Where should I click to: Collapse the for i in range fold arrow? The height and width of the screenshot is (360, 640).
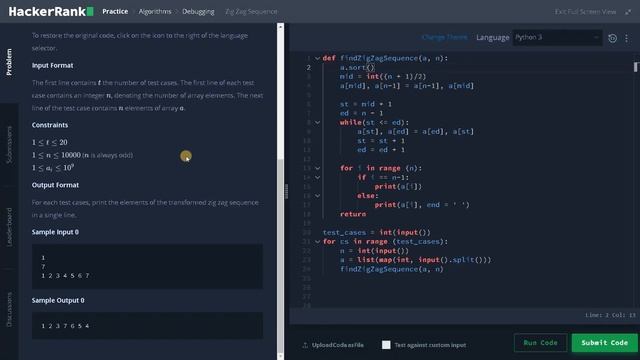coord(317,168)
